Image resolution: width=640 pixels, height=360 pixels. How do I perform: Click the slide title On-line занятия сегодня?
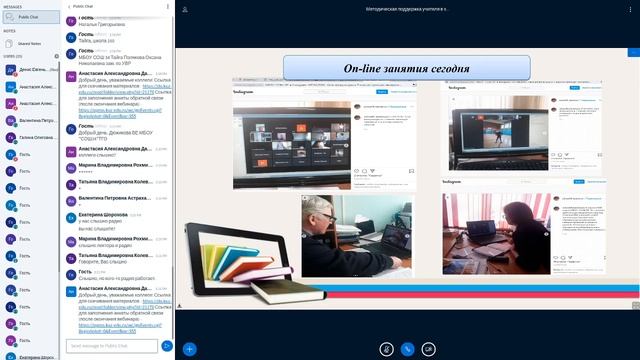coord(407,68)
